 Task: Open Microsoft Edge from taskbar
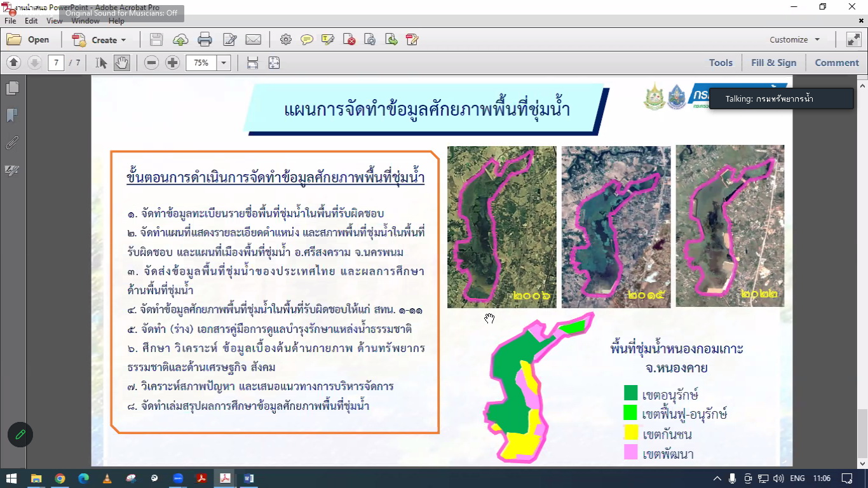83,478
